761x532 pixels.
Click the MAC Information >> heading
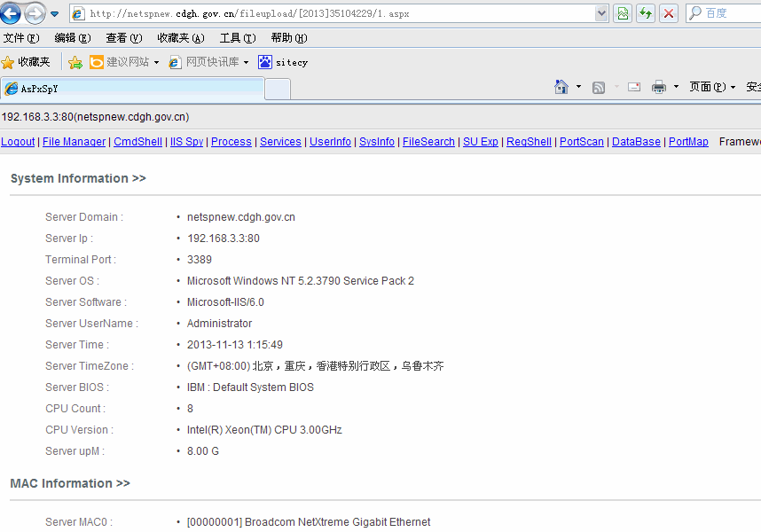pos(70,483)
